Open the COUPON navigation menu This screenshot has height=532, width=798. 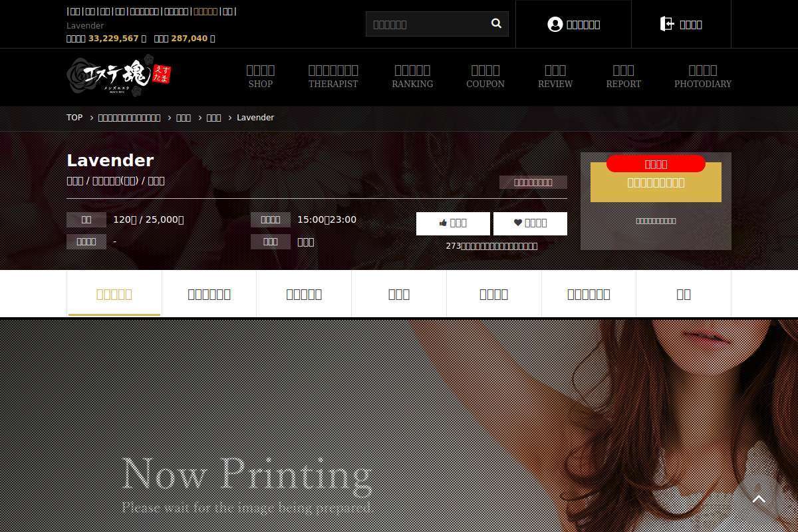(485, 76)
